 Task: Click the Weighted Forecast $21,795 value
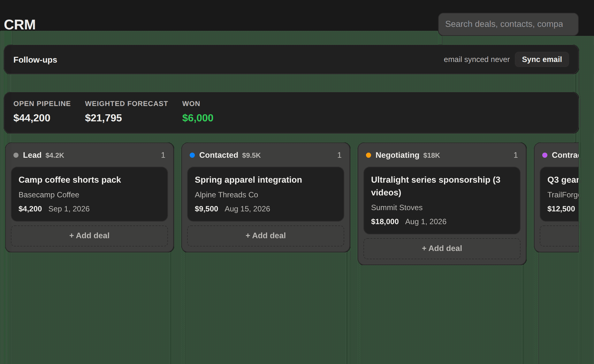pos(103,118)
